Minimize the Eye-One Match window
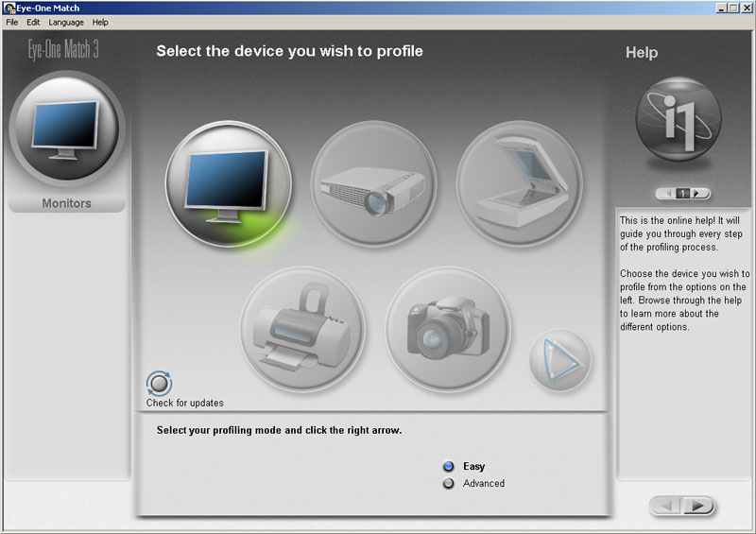The width and height of the screenshot is (756, 534). 721,9
